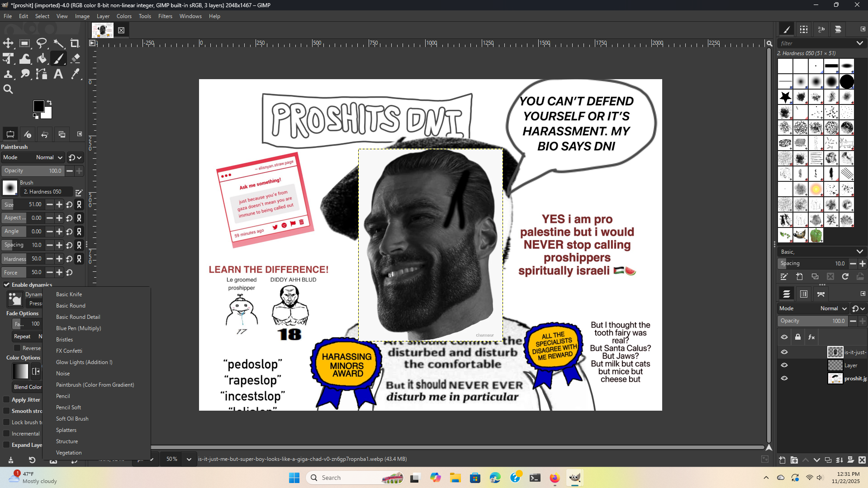Select the Text tool
868x488 pixels.
coord(58,74)
